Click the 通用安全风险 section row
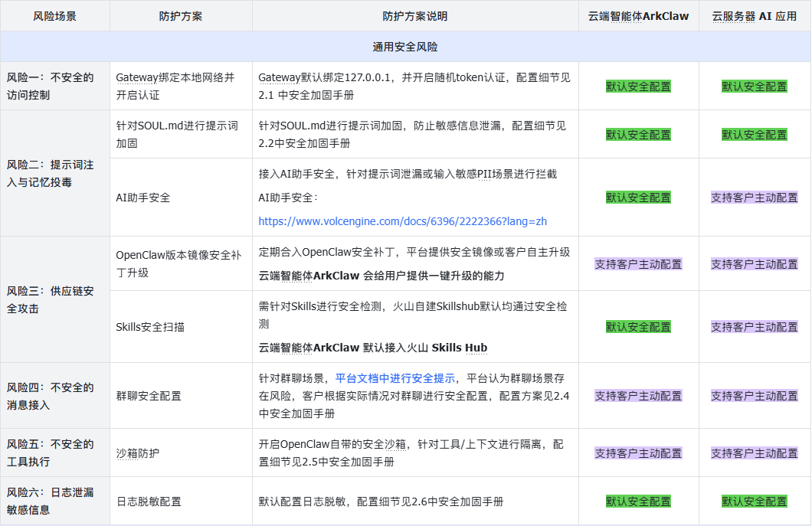This screenshot has height=526, width=812. 405,47
